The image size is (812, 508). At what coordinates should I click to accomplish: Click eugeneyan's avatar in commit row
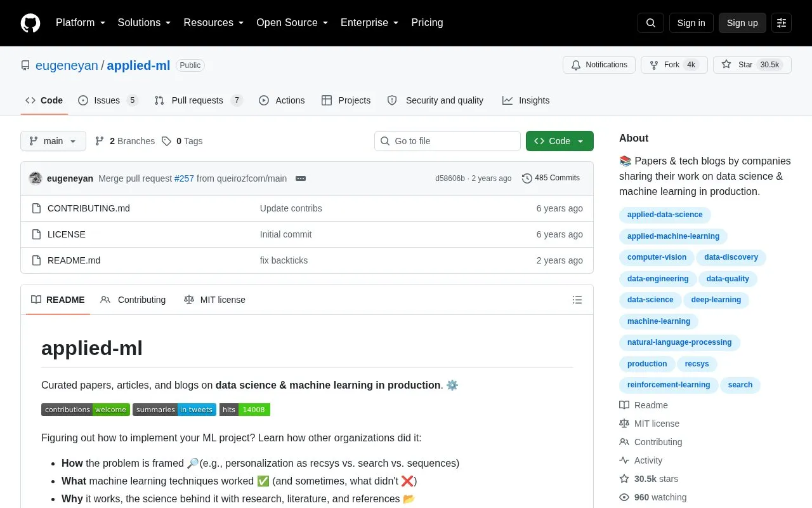(36, 178)
